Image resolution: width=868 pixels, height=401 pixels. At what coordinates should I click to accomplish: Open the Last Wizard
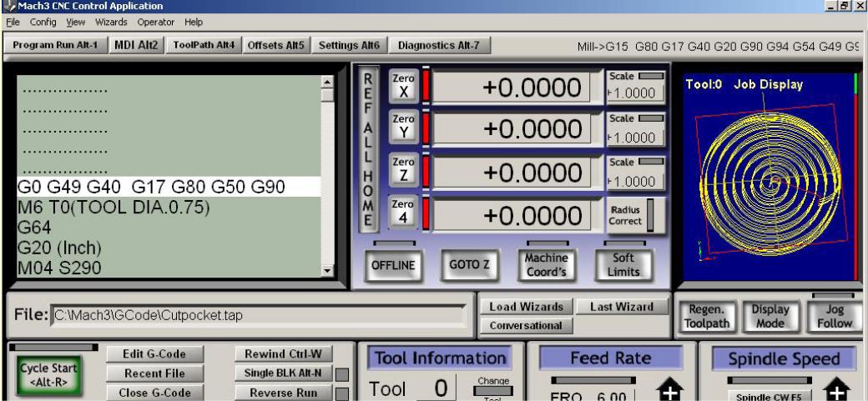pyautogui.click(x=622, y=307)
